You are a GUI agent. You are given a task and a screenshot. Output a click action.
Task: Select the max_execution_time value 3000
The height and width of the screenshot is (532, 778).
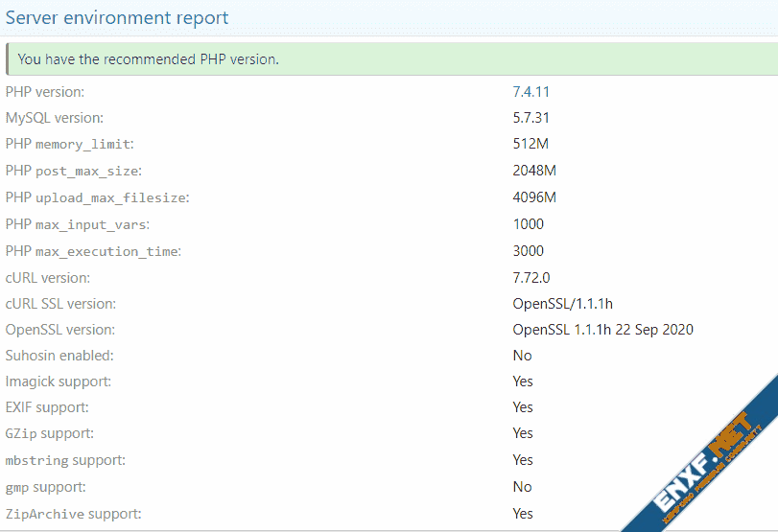pos(529,251)
